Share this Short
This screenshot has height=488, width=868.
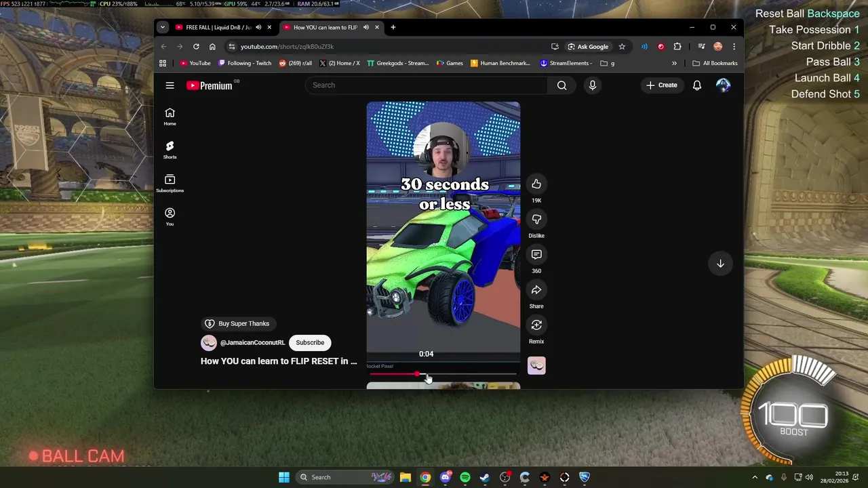point(536,290)
